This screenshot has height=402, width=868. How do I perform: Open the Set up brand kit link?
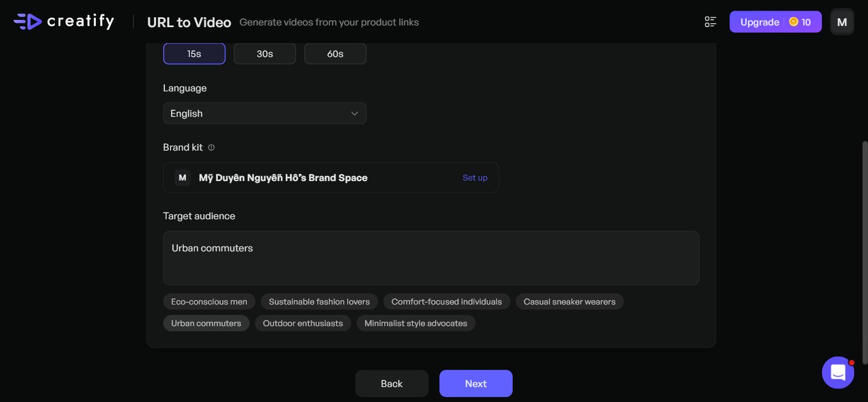(475, 178)
